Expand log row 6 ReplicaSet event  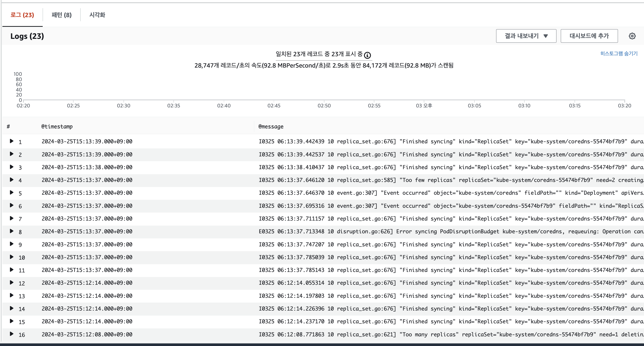coord(12,206)
